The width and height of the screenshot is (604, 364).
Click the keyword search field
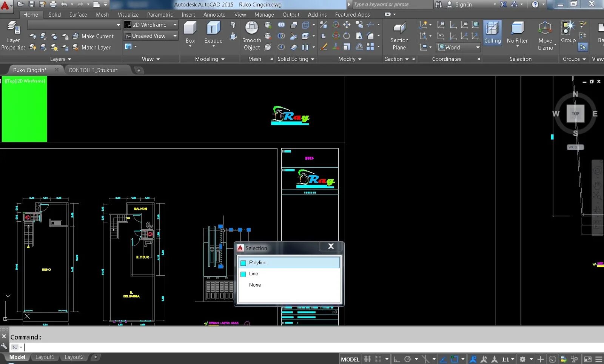coord(393,5)
